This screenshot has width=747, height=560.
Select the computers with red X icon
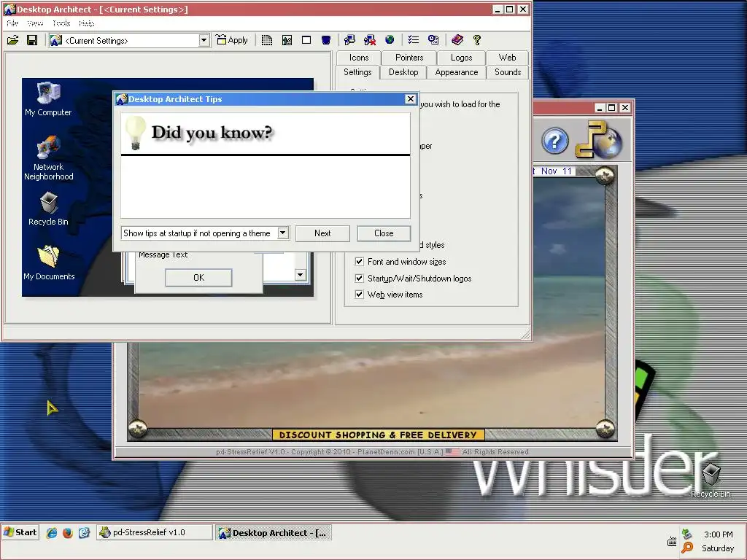(x=370, y=40)
